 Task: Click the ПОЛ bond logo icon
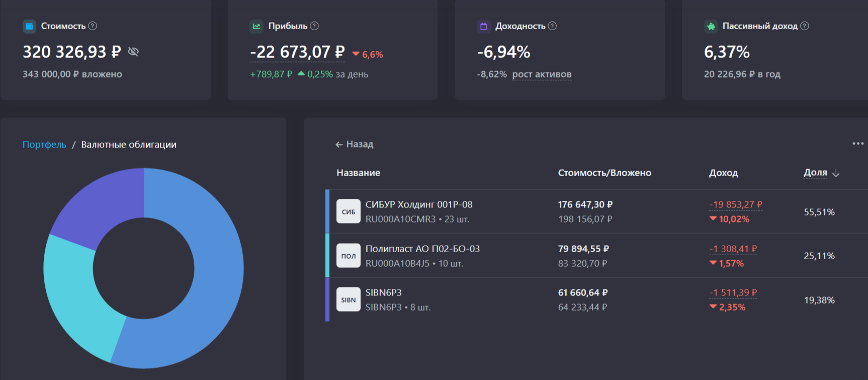pyautogui.click(x=349, y=256)
